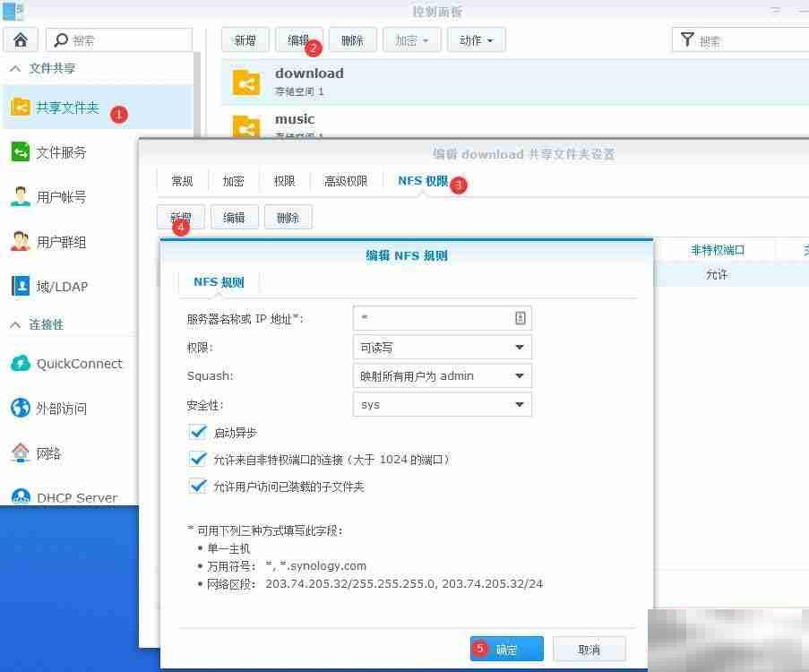Open the 安全性 sys dropdown
The width and height of the screenshot is (809, 672).
click(x=443, y=405)
